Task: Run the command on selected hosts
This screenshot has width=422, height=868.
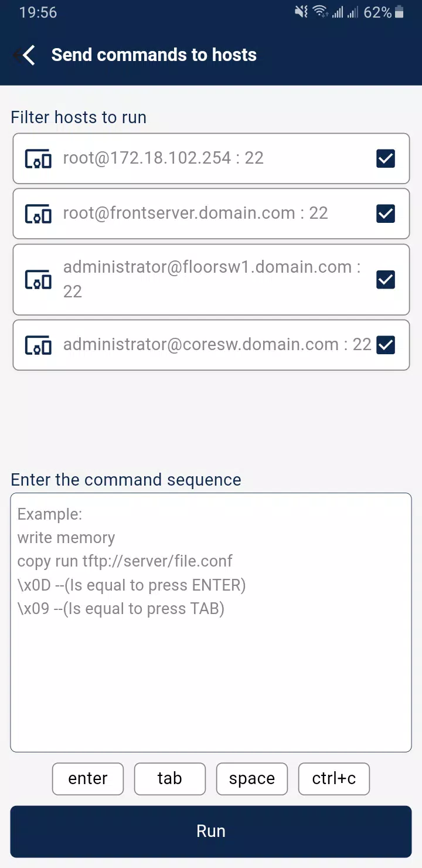Action: coord(211,832)
